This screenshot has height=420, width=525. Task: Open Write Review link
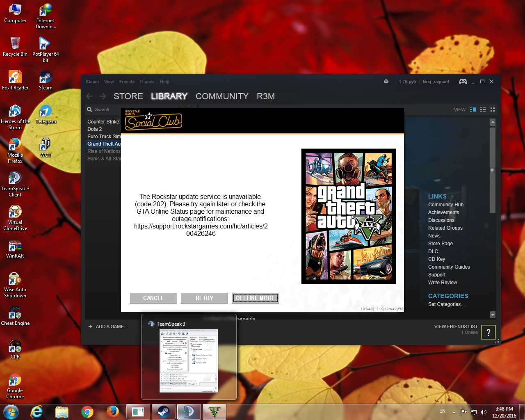[443, 283]
